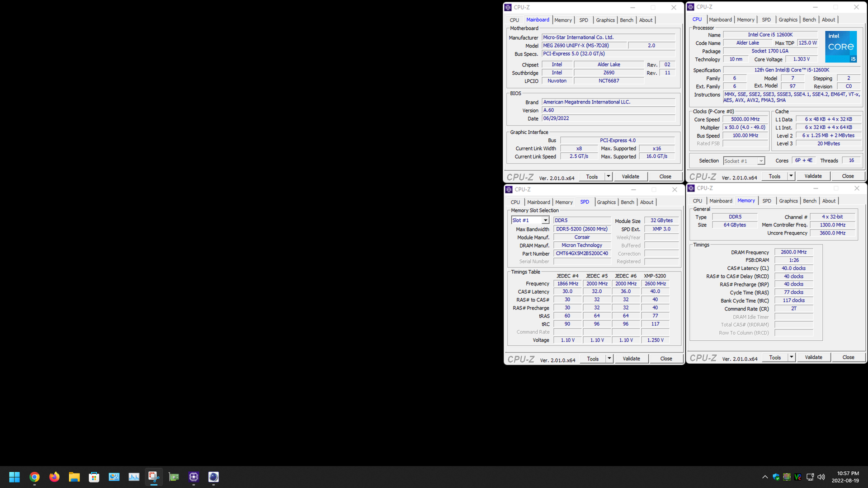Image resolution: width=868 pixels, height=488 pixels.
Task: Select the About tab in the Memory window
Action: pos(829,201)
